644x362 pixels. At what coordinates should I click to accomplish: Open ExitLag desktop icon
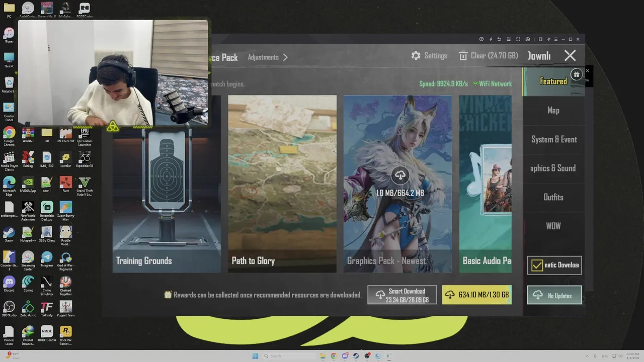[x=28, y=160]
